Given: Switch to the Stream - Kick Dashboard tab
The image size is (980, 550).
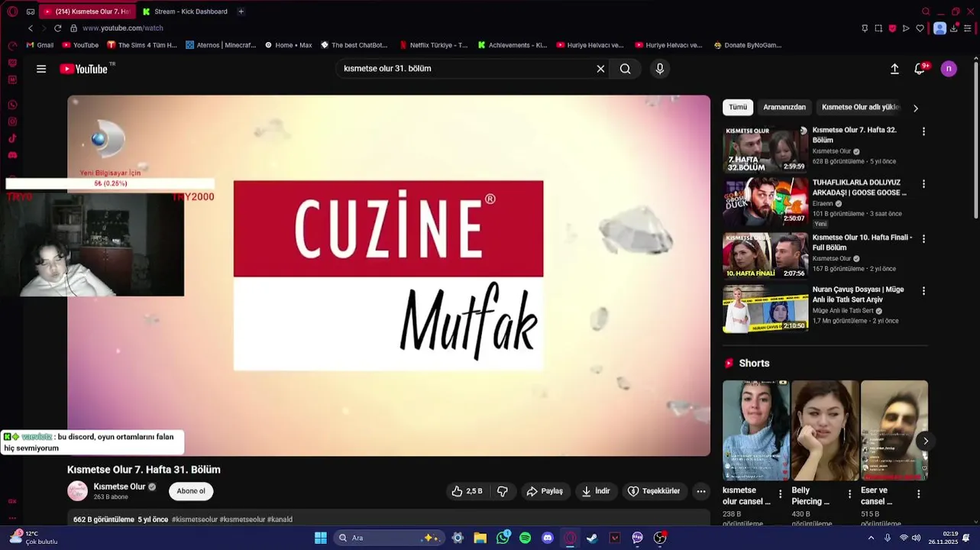Looking at the screenshot, I should (185, 11).
